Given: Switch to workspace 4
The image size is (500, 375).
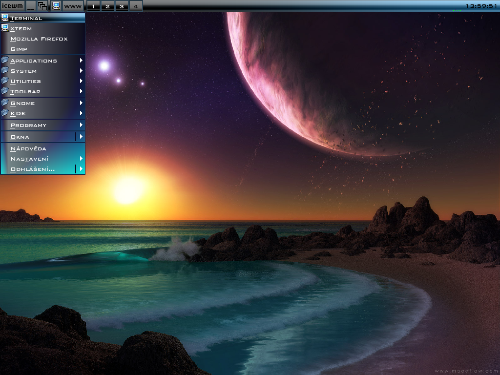Looking at the screenshot, I should (x=136, y=6).
